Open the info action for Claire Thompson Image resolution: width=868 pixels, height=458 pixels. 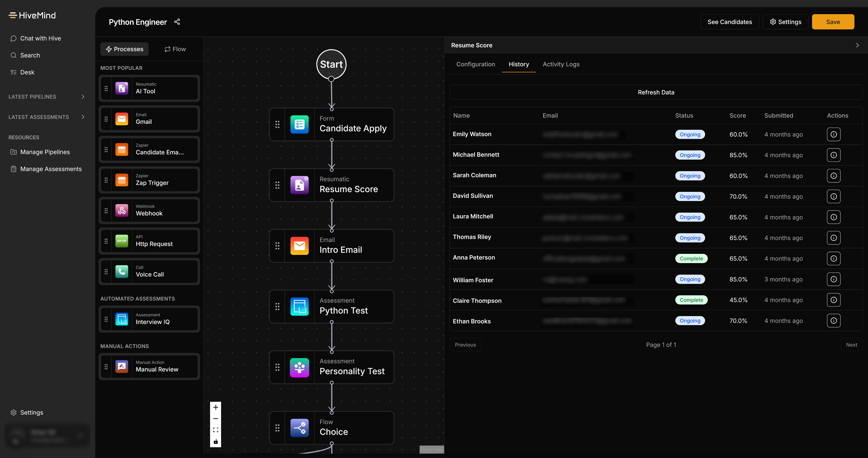point(834,300)
